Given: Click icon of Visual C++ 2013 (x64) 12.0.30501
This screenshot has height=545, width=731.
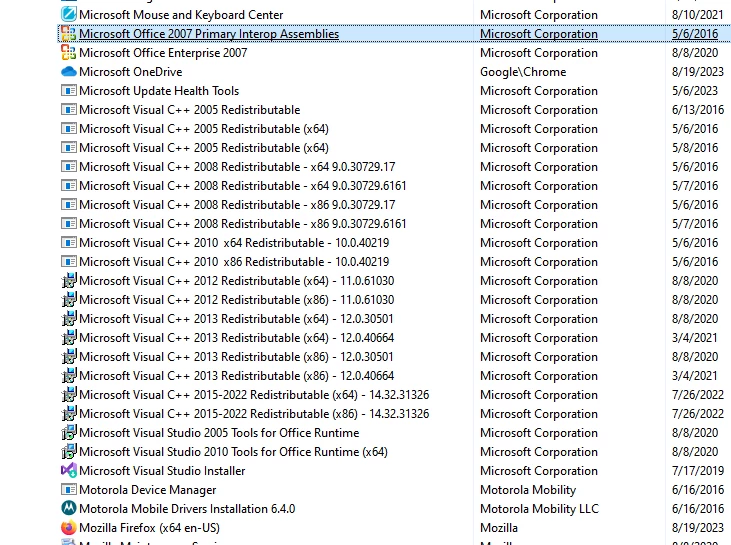Looking at the screenshot, I should 69,319.
